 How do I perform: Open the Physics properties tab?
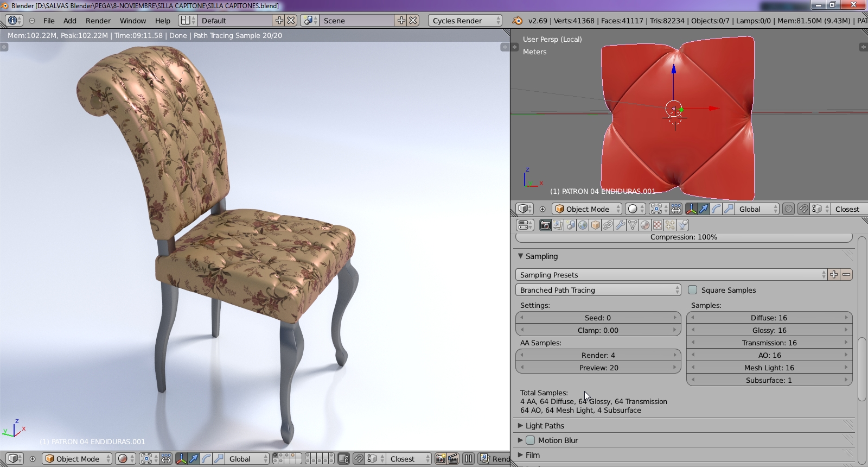682,225
